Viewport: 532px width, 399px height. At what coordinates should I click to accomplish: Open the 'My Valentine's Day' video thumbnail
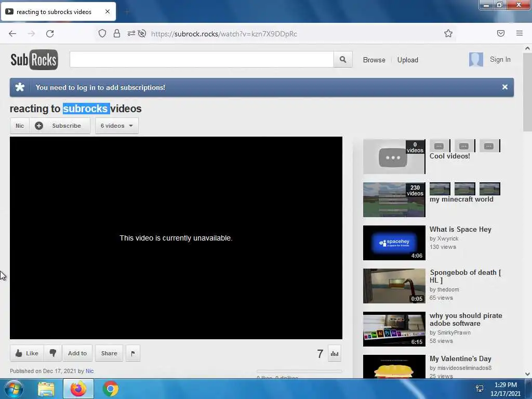tap(394, 366)
